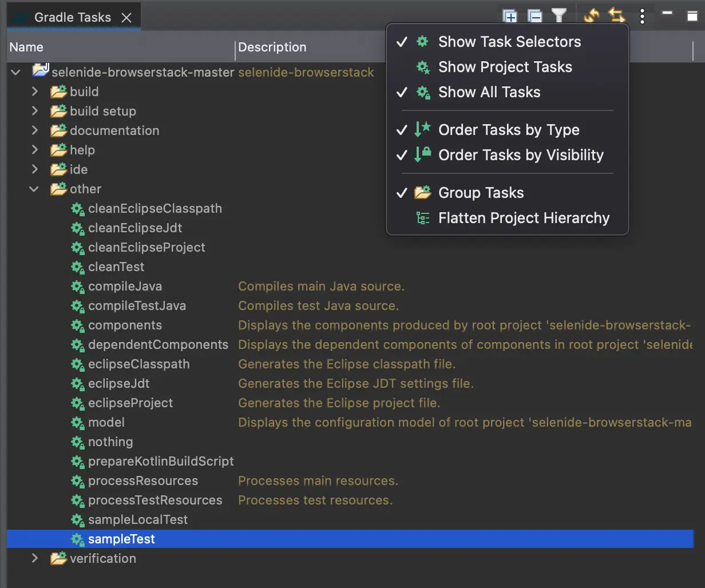Screen dimensions: 705x588
Task: Uncheck Show Task Selectors option
Action: (x=509, y=42)
